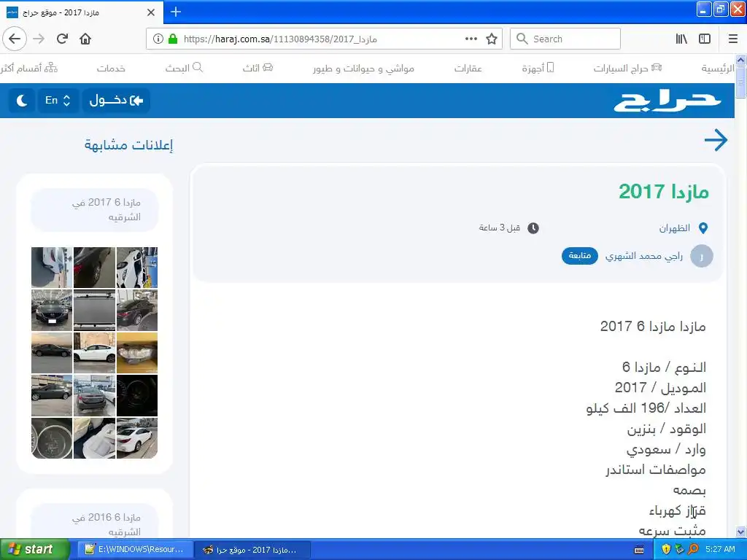Click the headlight thumbnail with yellow background

[137, 352]
